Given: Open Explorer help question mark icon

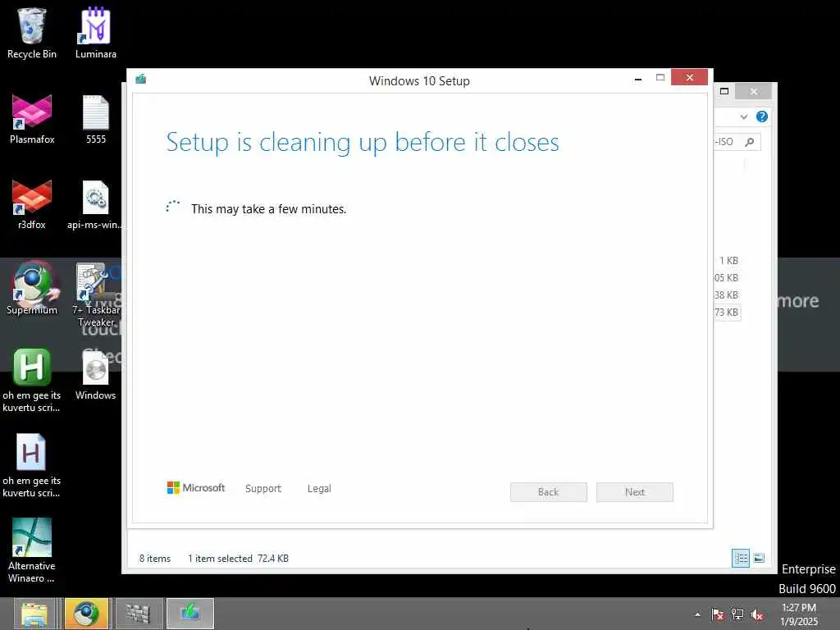Looking at the screenshot, I should pos(762,116).
